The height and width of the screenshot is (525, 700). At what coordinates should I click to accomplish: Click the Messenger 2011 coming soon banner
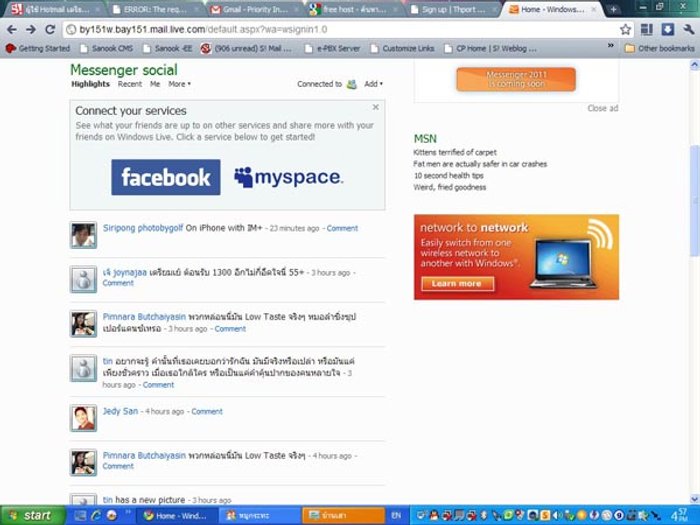516,79
